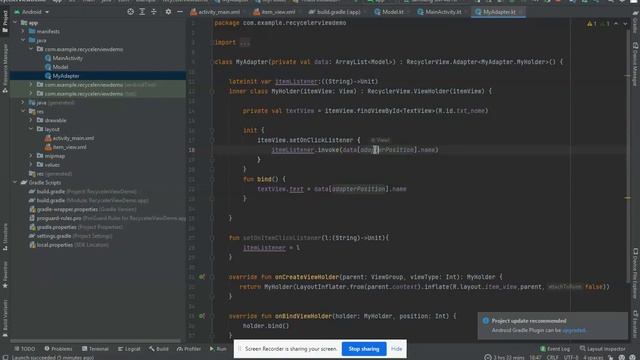Viewport: 640px width, 360px height.
Task: Expand the drawable folder
Action: click(31, 120)
